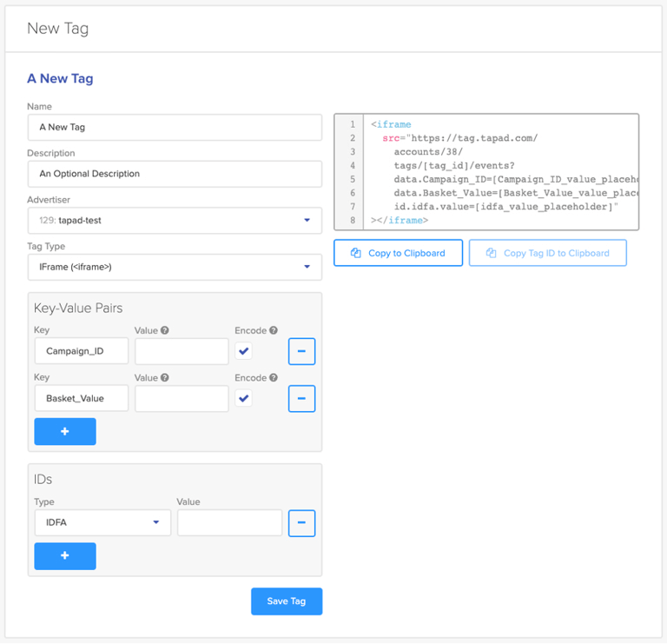The width and height of the screenshot is (667, 644).
Task: Show help for Campaign_ID Encode option
Action: click(x=274, y=331)
